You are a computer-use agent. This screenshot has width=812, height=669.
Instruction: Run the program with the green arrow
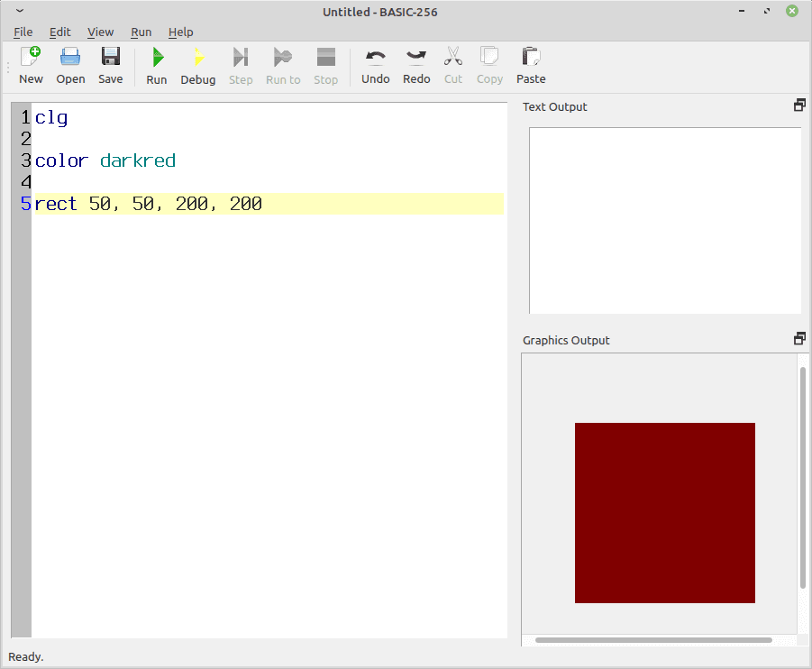(x=157, y=58)
